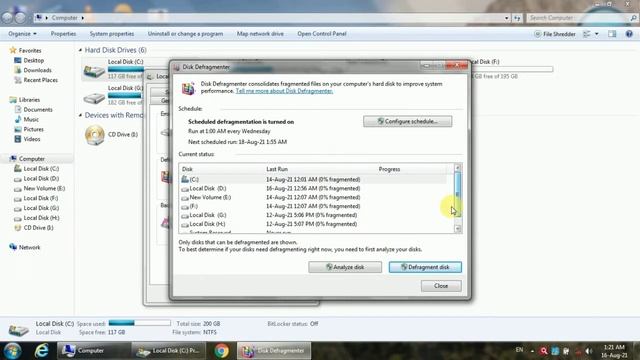The height and width of the screenshot is (360, 640).
Task: Select Local Disk (G:) in navigation tree
Action: click(41, 208)
